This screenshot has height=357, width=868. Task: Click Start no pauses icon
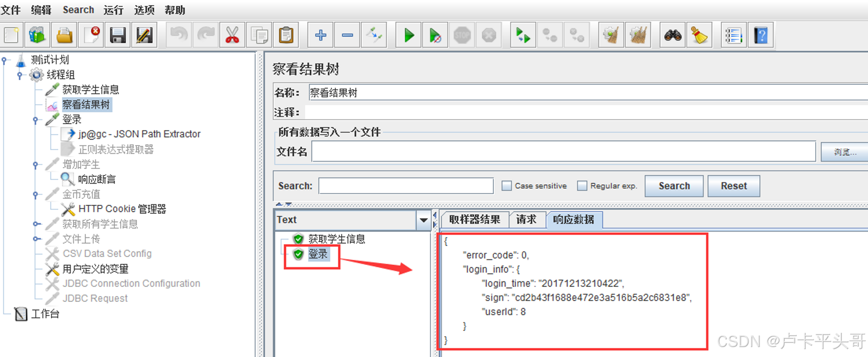point(435,35)
